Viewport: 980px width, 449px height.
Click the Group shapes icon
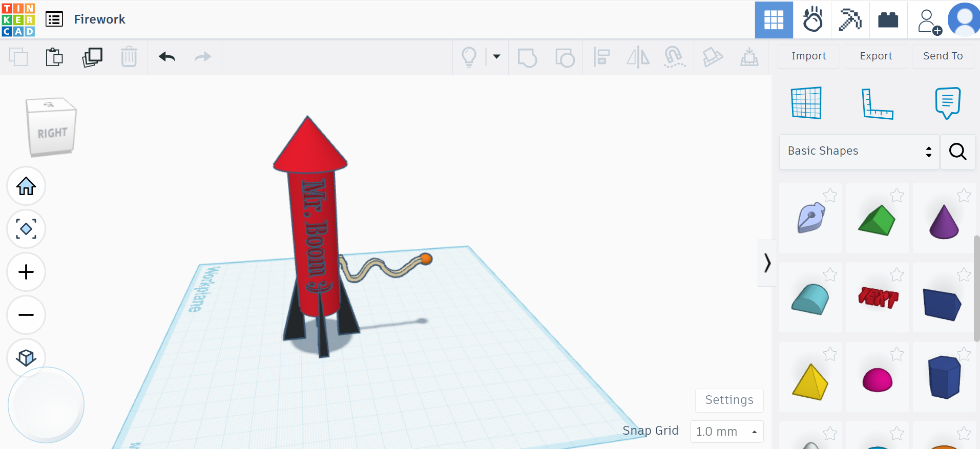point(527,57)
